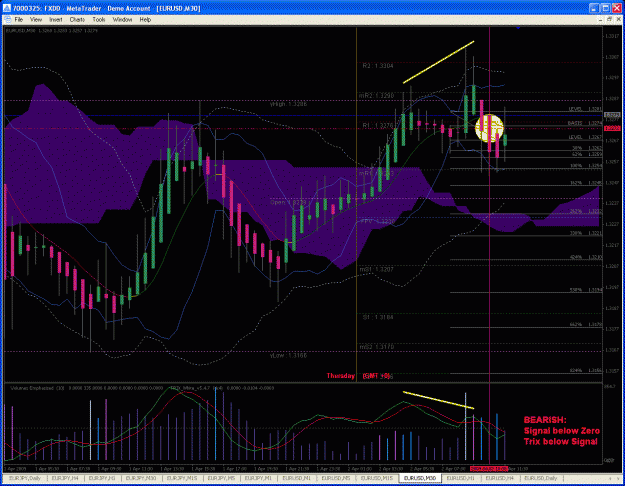Switch to the EURJPY,M5 chart tab
625x486 pixels.
(x=222, y=478)
